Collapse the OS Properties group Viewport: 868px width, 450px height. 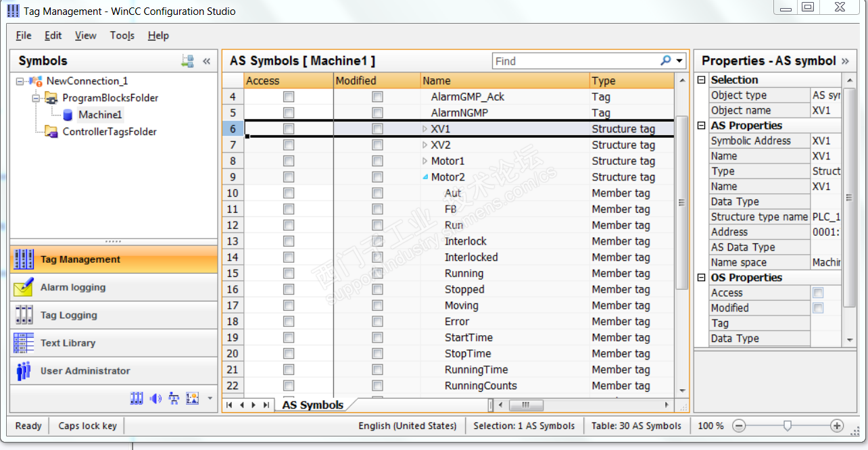click(702, 278)
